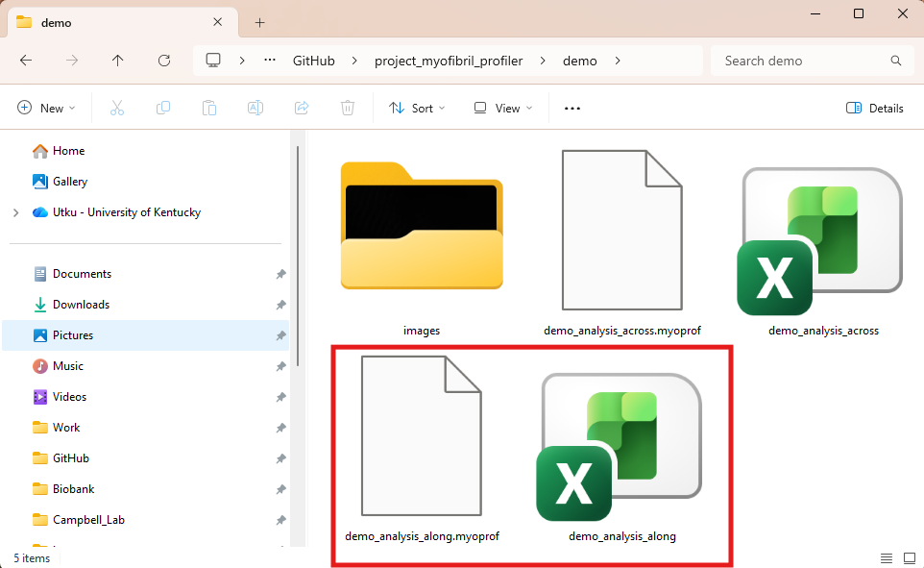Open the New item dropdown

pos(46,108)
